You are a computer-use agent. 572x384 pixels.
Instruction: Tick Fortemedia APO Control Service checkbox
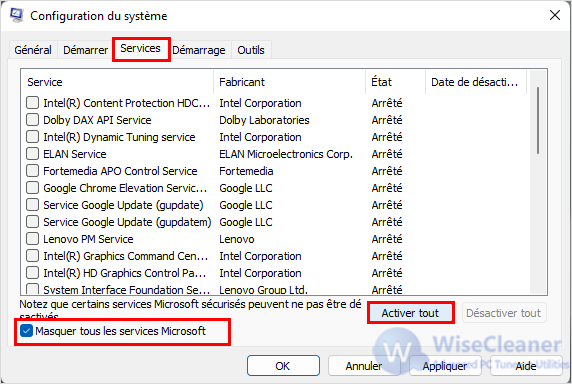point(32,171)
